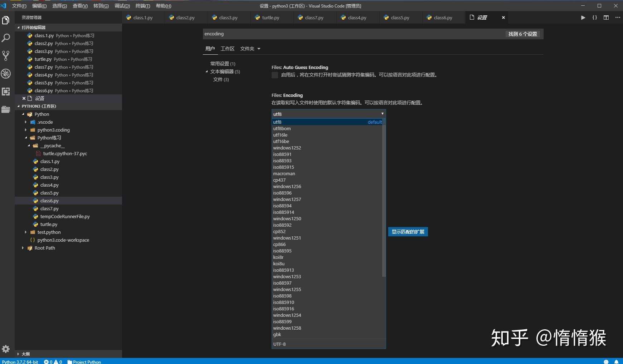Collapse 文本编辑器 settings category

207,72
